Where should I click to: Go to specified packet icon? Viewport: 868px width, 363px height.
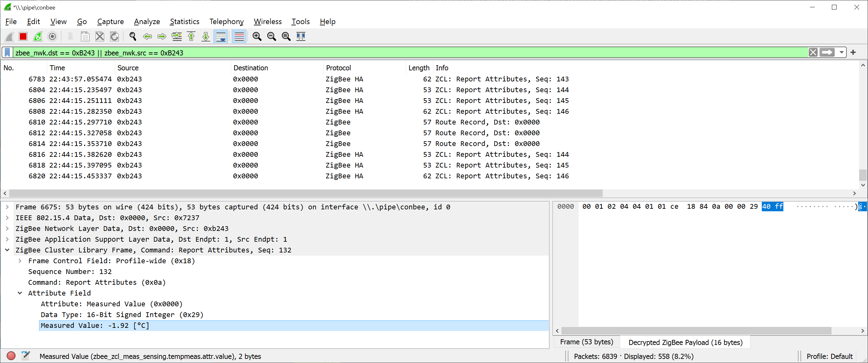coord(177,36)
